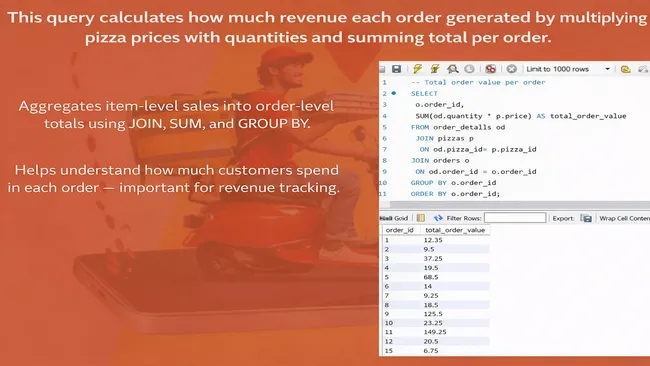Click 'o.order_id,' on line 3
650x366 pixels.
[439, 104]
